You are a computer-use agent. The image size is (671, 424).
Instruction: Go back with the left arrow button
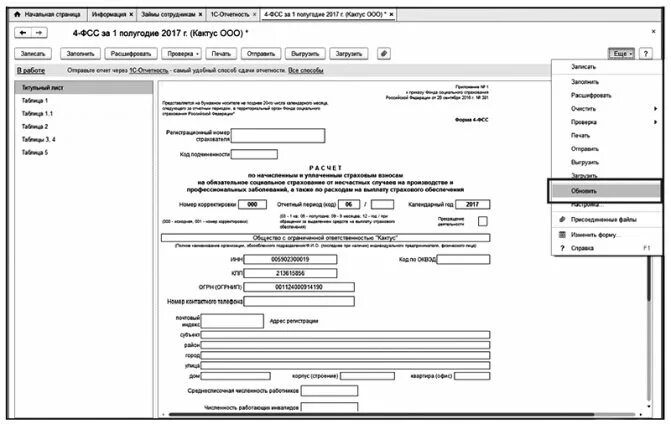click(x=23, y=33)
